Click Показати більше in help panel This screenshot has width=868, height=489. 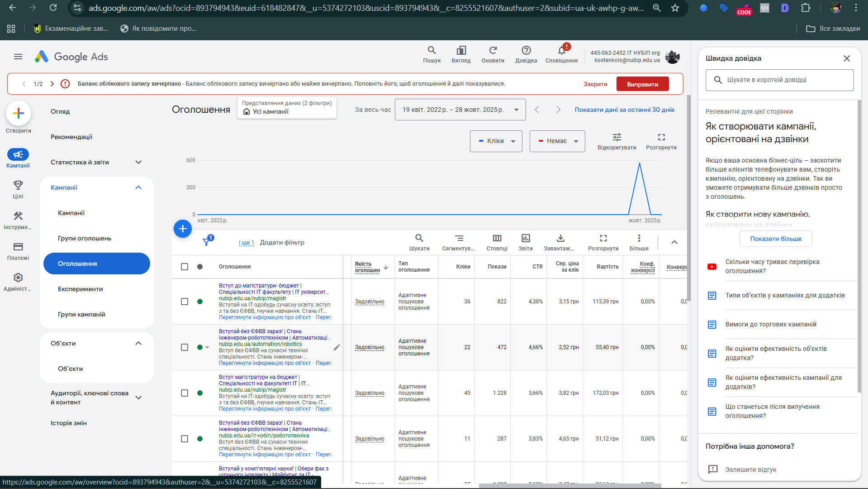[x=775, y=239]
